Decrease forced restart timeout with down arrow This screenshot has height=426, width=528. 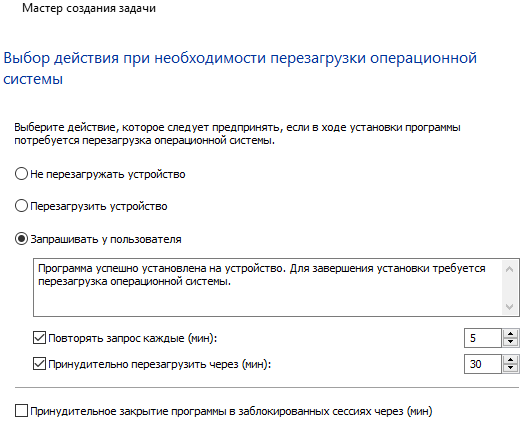[x=510, y=368]
